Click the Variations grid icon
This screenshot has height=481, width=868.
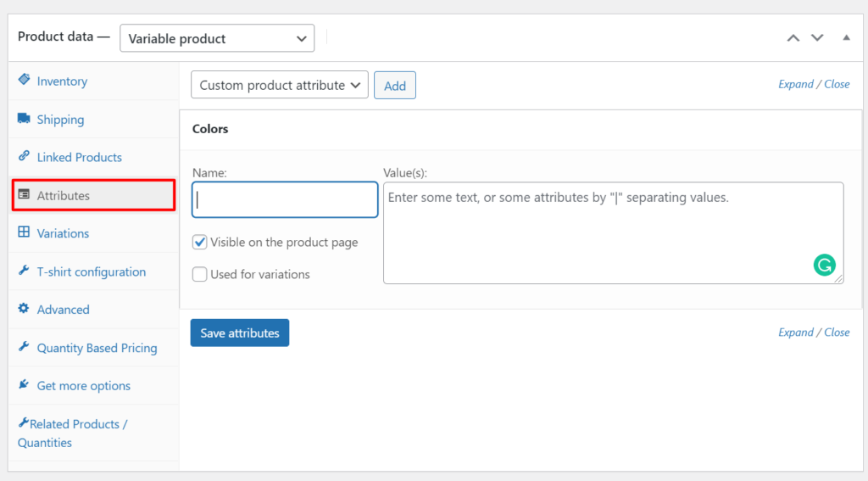[24, 232]
